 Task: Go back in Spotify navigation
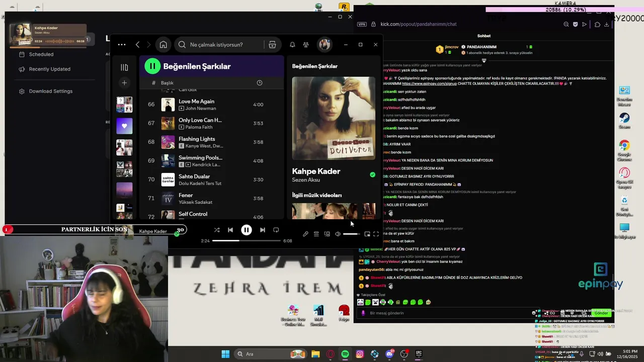point(137,45)
